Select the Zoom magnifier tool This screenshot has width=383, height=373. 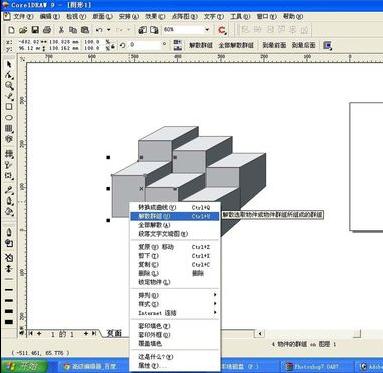(9, 86)
